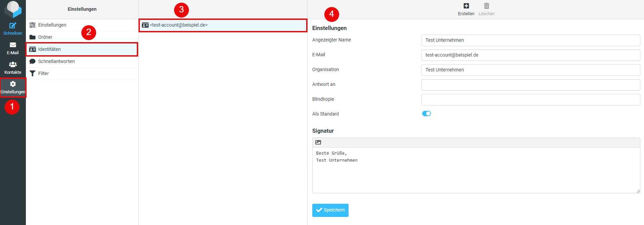
Task: Toggle the Als Standard switch
Action: click(426, 114)
